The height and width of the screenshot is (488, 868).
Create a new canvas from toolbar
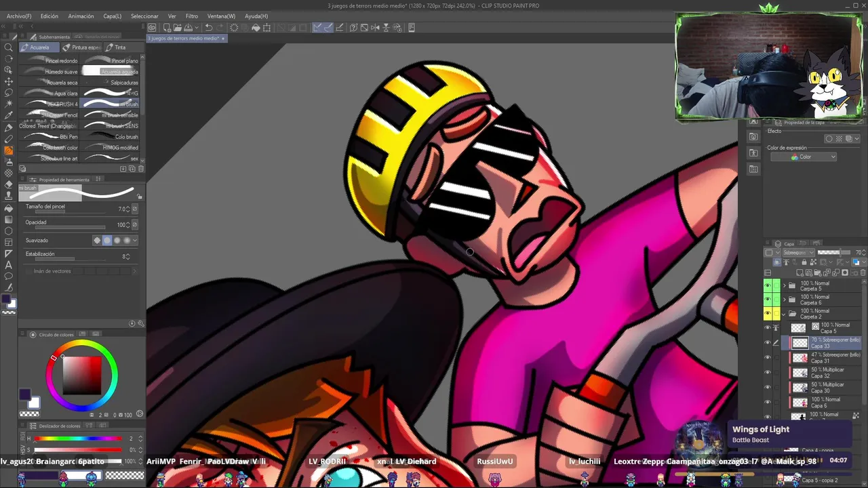pos(166,28)
